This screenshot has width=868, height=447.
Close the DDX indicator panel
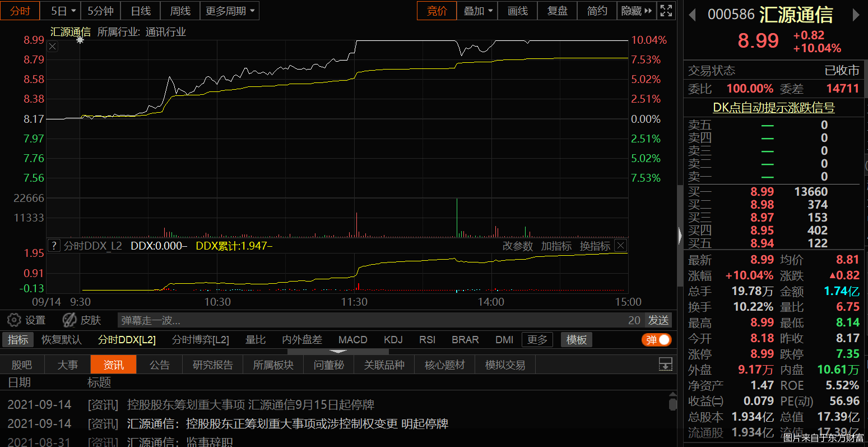pyautogui.click(x=620, y=246)
